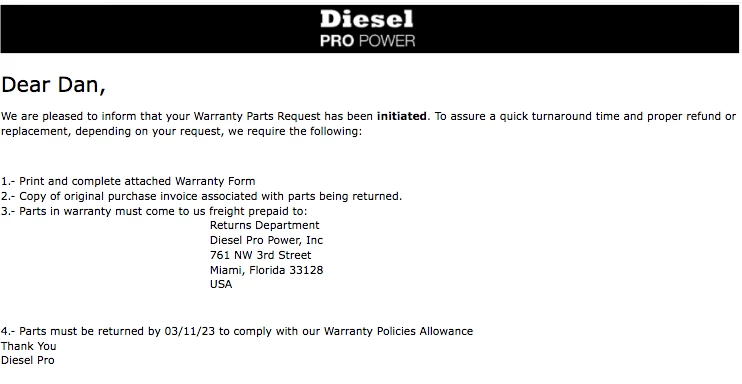
Task: Click 'replacement, depending on your request' sentence
Action: (x=113, y=131)
